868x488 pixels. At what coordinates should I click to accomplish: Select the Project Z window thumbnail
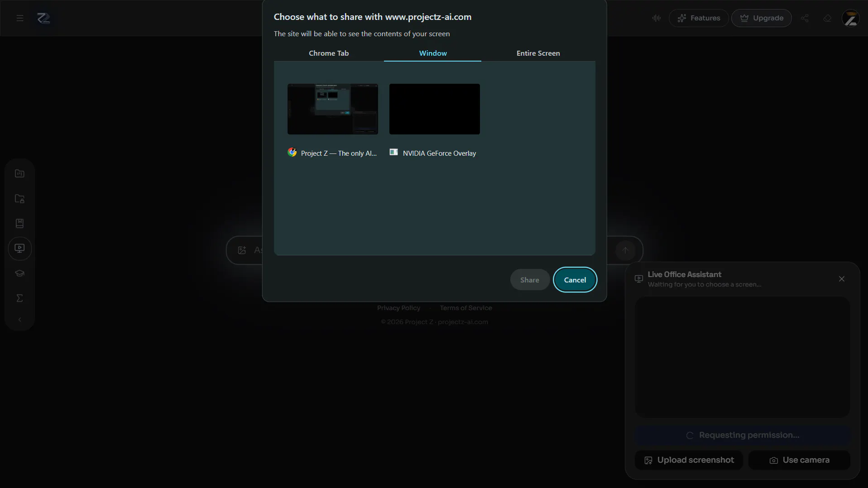coord(333,109)
